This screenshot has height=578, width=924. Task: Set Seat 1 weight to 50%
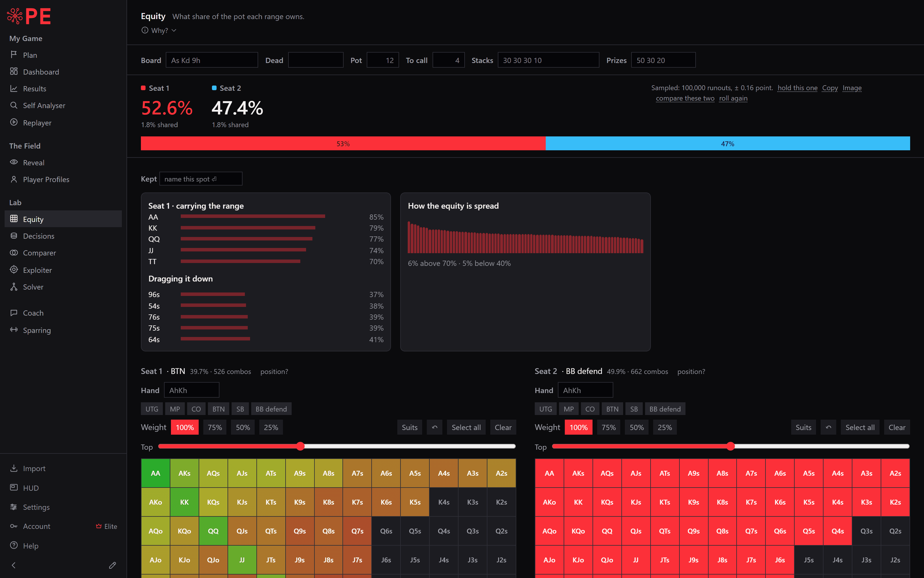tap(243, 427)
